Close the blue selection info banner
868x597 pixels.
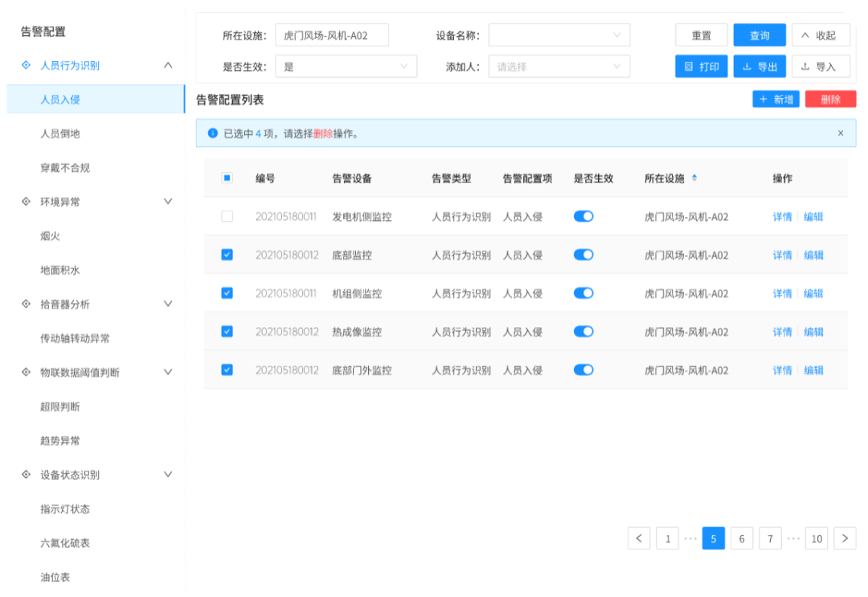(x=841, y=133)
